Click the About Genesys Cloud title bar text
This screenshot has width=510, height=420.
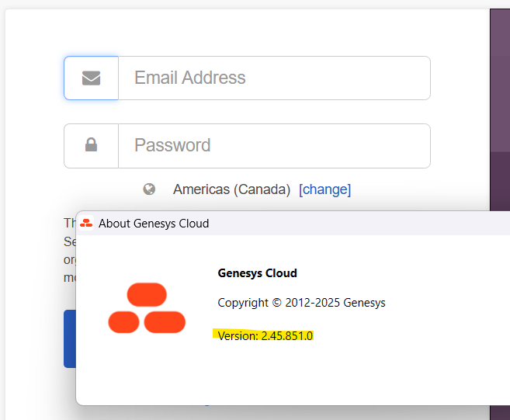[x=154, y=224]
